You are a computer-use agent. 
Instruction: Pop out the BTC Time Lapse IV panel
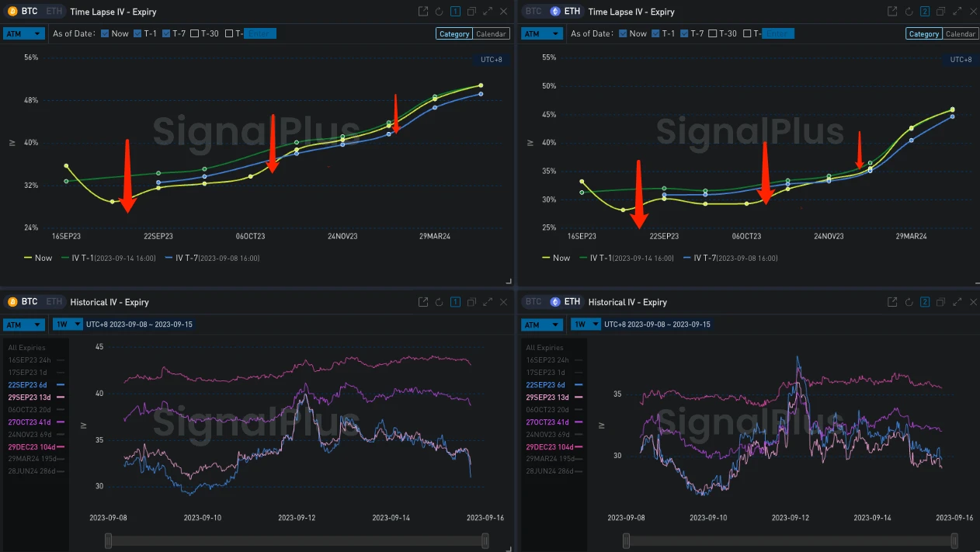[x=423, y=12]
